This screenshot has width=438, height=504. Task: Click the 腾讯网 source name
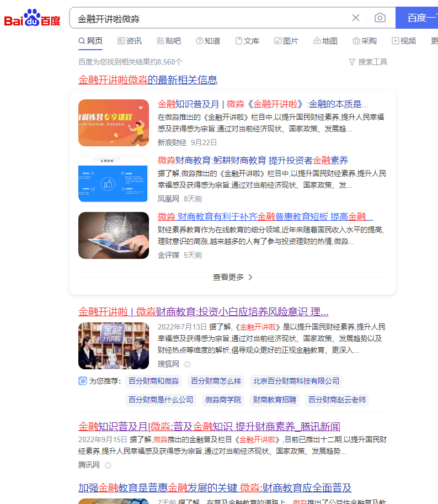pos(89,465)
